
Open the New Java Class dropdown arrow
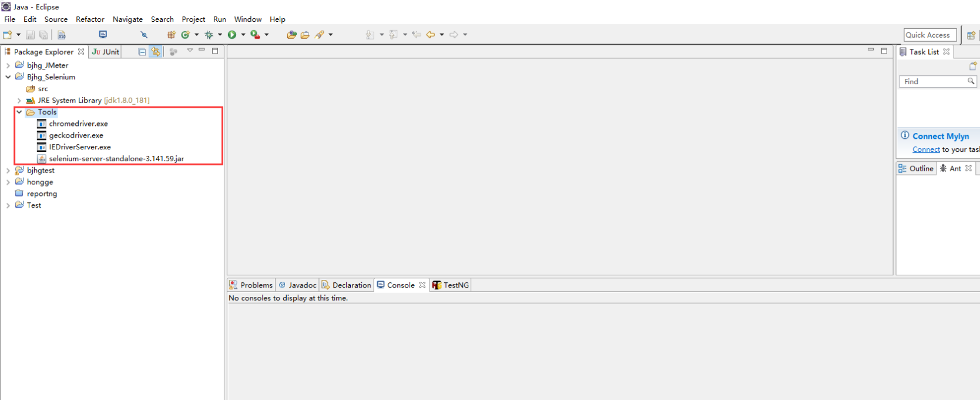click(196, 35)
